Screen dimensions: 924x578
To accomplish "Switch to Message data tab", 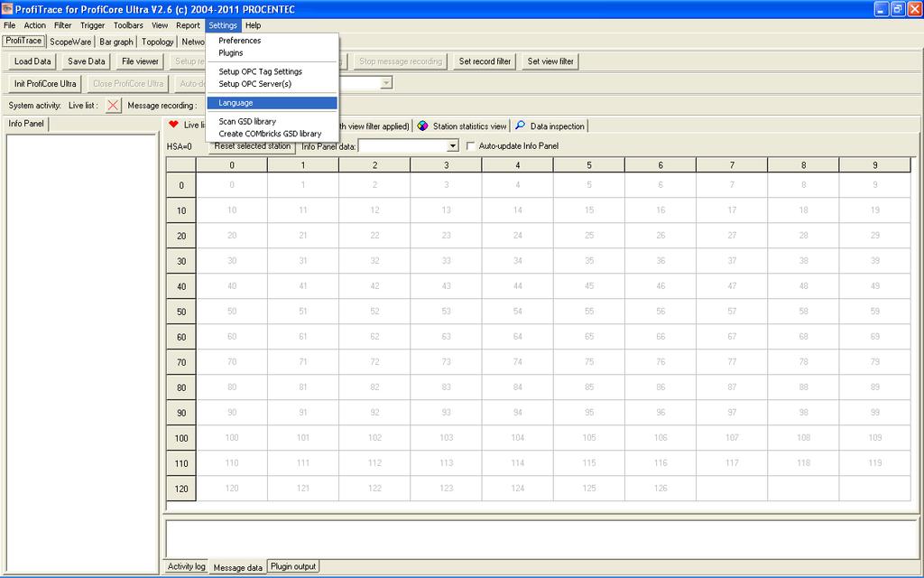I will 237,567.
